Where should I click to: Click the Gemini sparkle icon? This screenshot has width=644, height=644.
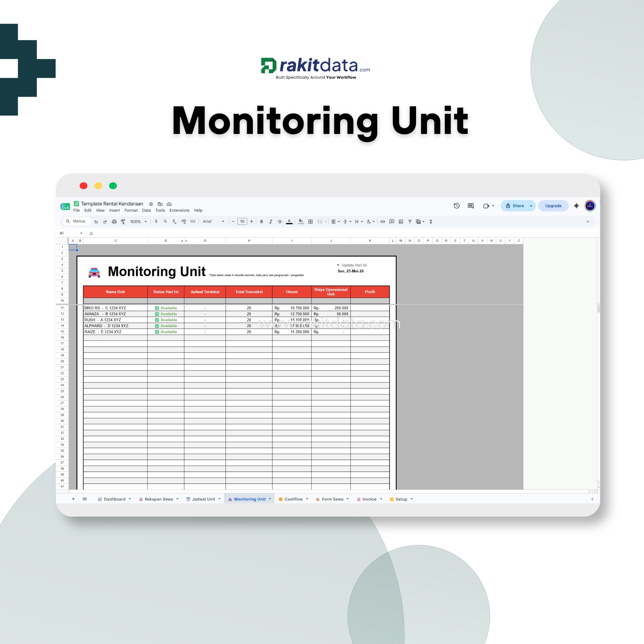pyautogui.click(x=576, y=206)
